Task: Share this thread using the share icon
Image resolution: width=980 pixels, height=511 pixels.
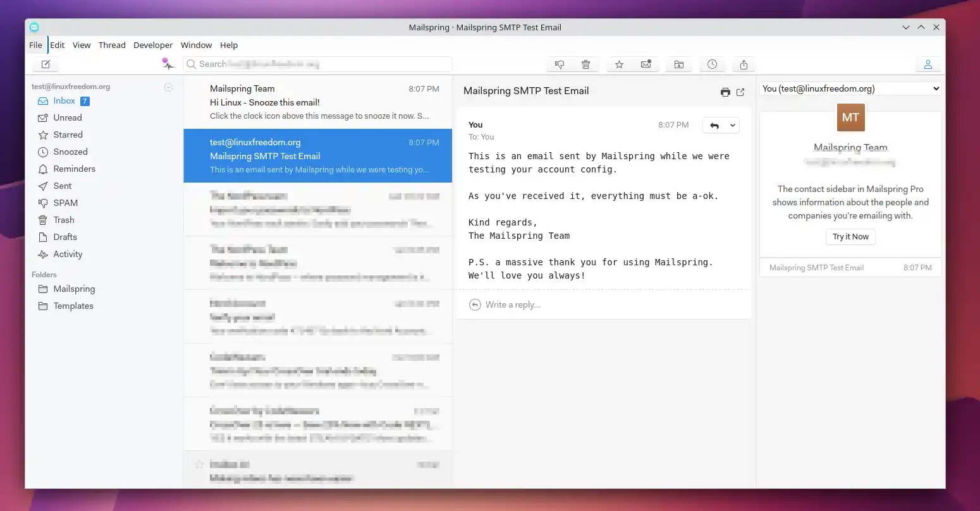Action: coord(744,64)
